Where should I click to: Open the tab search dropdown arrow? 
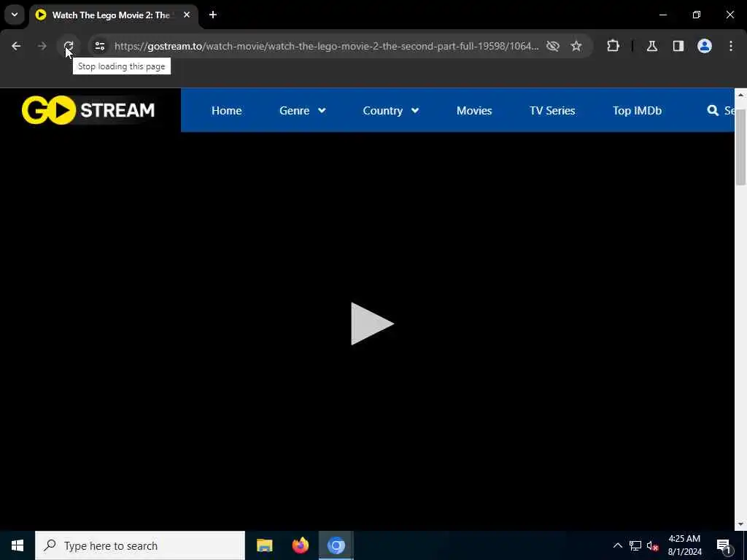[15, 15]
